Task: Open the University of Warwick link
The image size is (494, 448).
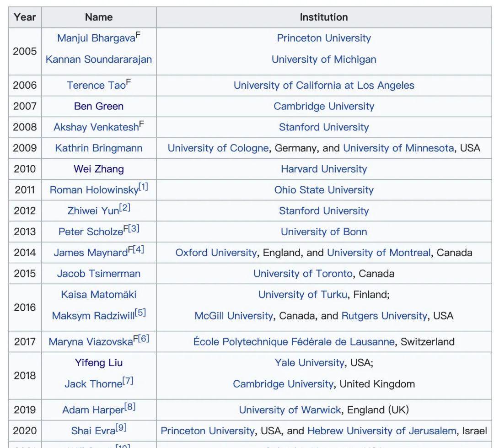Action: click(290, 410)
